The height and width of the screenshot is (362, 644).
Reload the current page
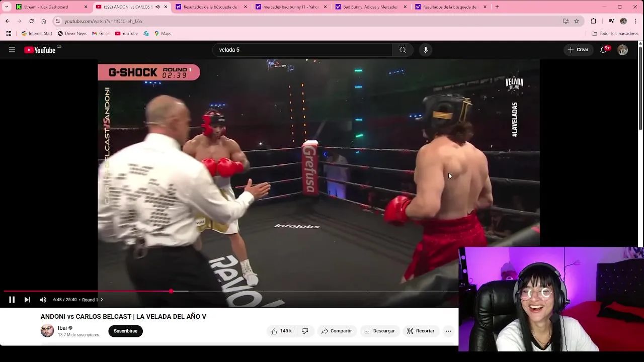31,21
